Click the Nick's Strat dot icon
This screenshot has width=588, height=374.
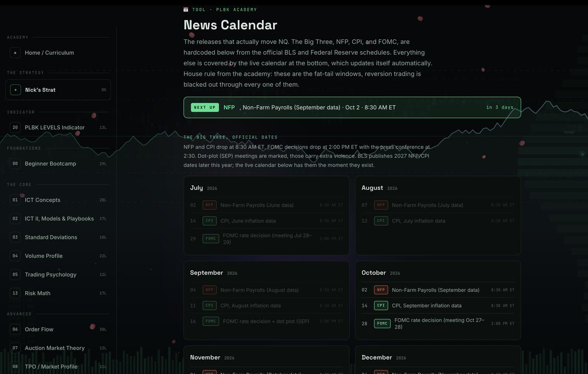15,90
